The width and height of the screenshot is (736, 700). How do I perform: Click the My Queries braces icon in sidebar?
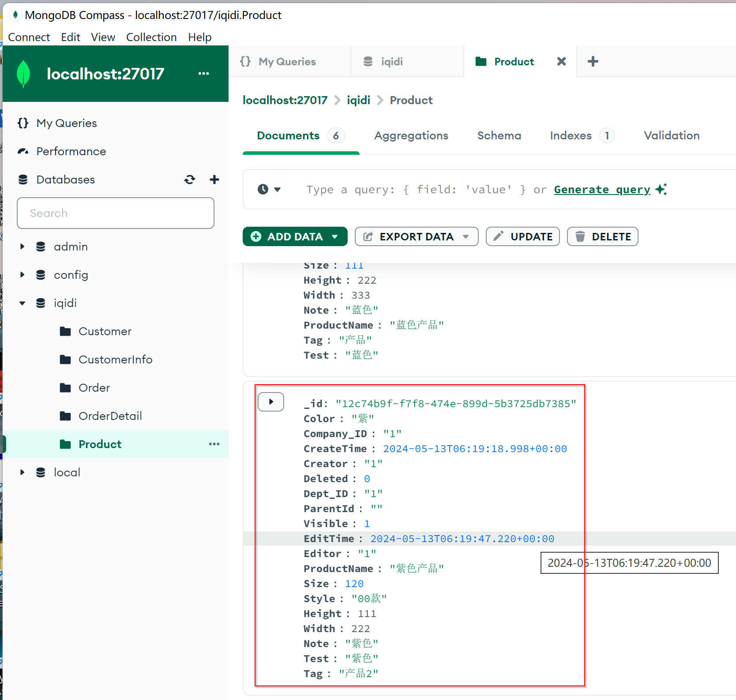(x=23, y=123)
